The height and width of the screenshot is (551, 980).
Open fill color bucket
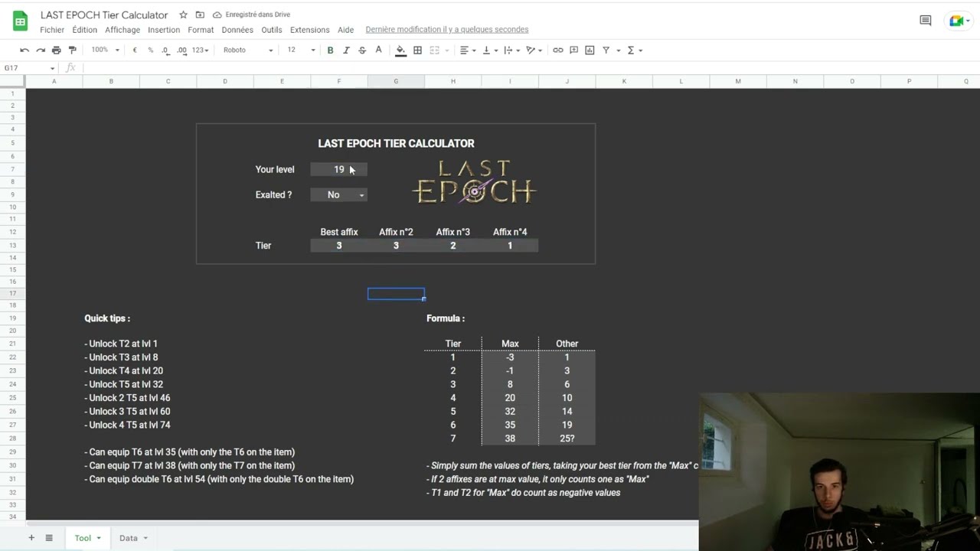400,50
